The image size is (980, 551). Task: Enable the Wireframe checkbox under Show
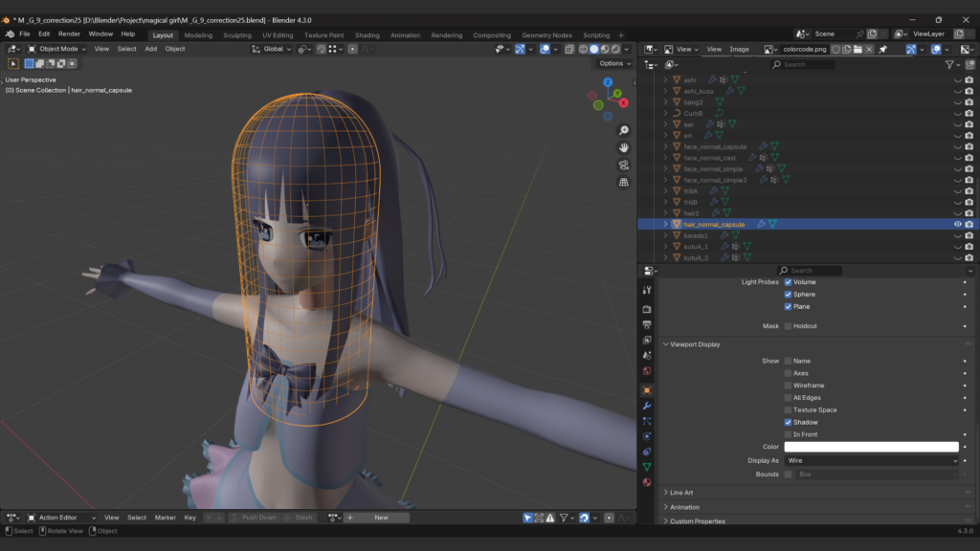click(789, 386)
